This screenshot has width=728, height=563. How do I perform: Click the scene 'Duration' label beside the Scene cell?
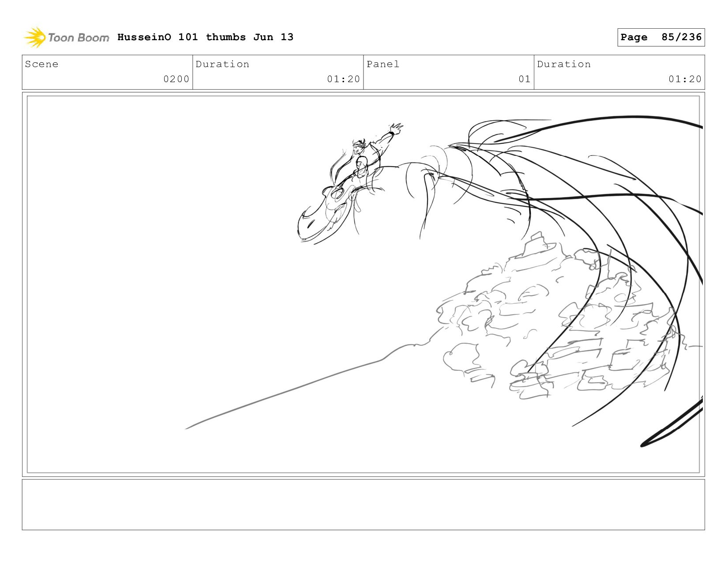pos(222,64)
